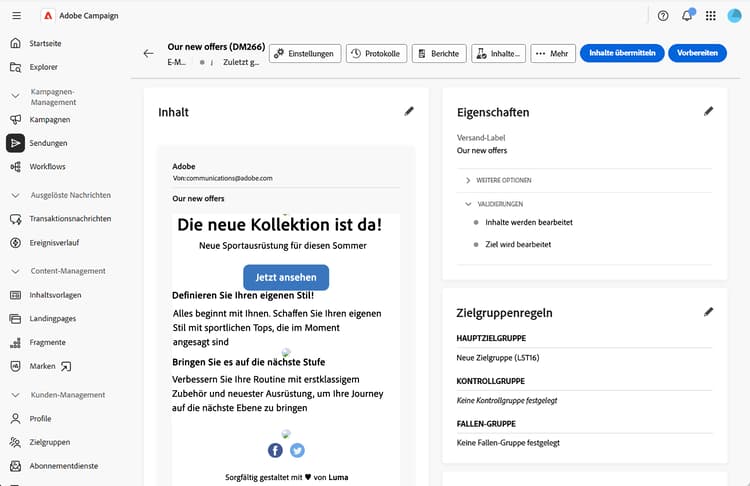Screen dimensions: 750x486
Task: Click the Profile person icon
Action: 15,419
